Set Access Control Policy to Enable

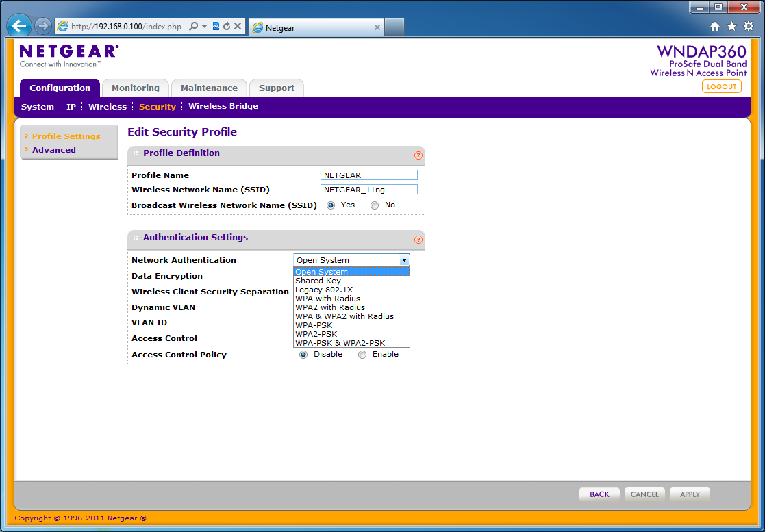362,355
